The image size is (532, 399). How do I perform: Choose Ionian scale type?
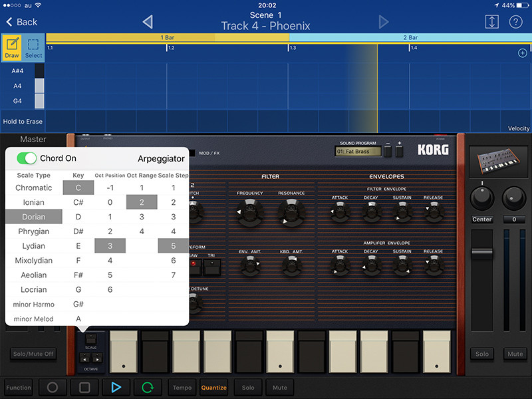[x=34, y=202]
